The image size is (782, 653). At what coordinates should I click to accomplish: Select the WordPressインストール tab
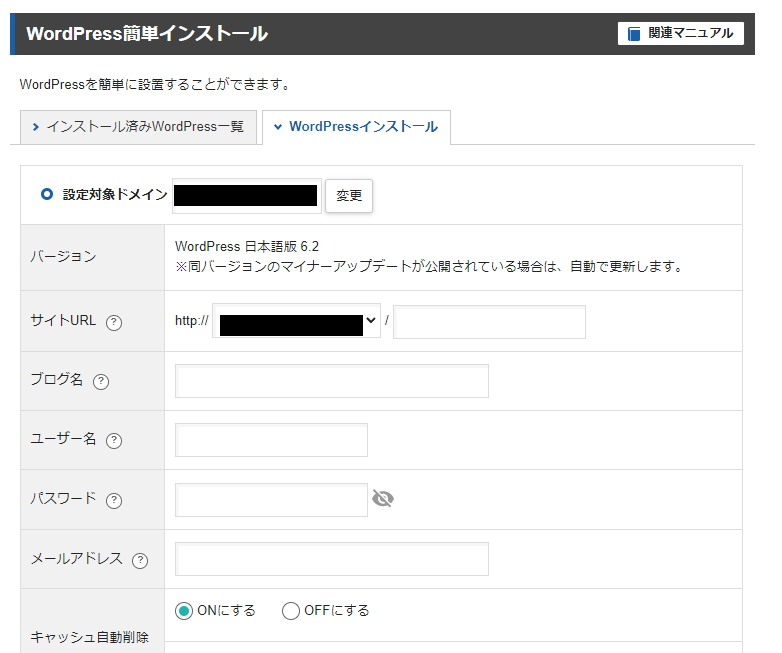click(x=356, y=127)
